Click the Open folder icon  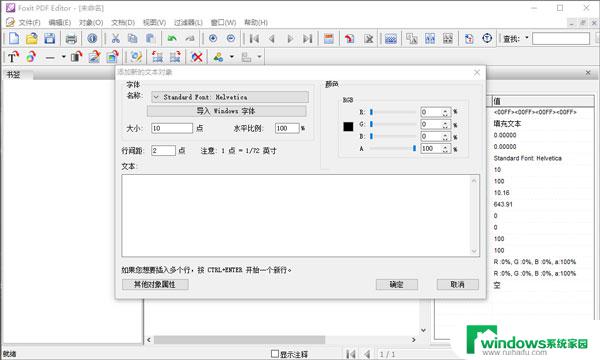point(32,39)
